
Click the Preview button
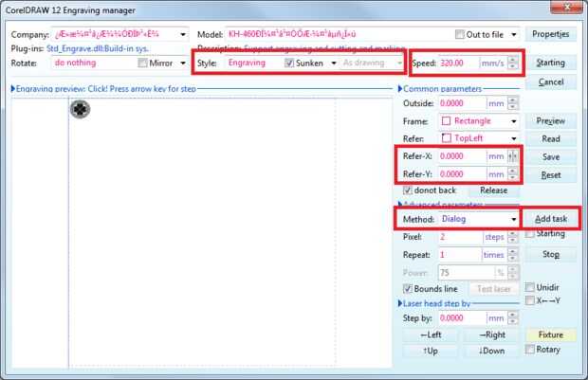(x=550, y=121)
